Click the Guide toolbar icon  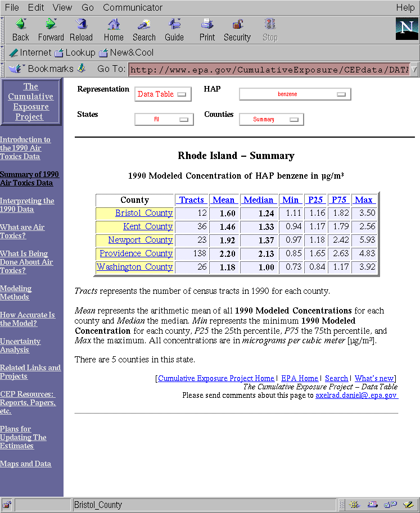tap(174, 25)
